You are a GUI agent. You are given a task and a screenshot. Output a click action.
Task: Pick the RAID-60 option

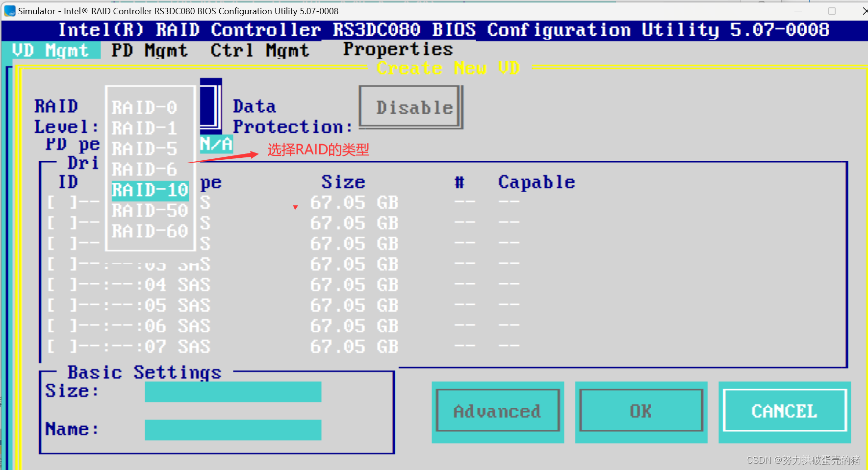(x=150, y=231)
